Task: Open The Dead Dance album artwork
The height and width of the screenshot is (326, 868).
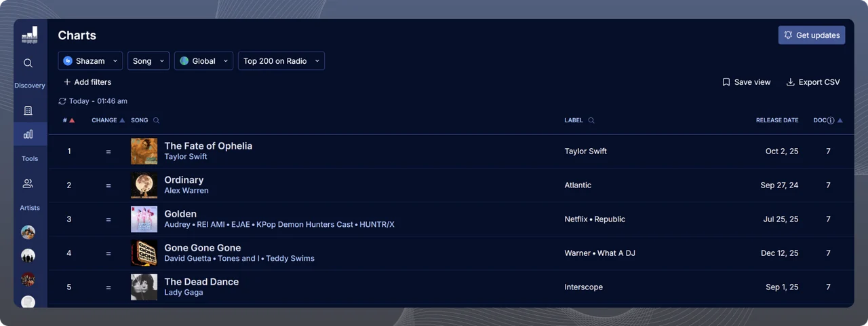Action: point(144,287)
